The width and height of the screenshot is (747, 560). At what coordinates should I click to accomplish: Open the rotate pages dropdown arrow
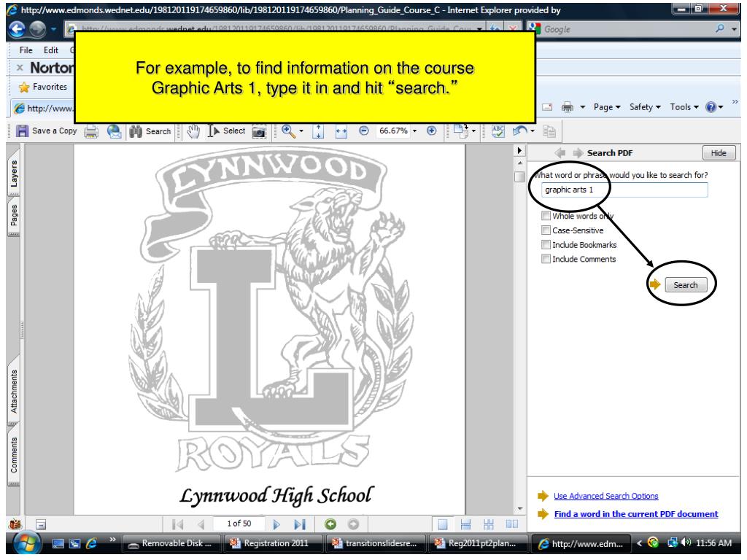click(473, 131)
